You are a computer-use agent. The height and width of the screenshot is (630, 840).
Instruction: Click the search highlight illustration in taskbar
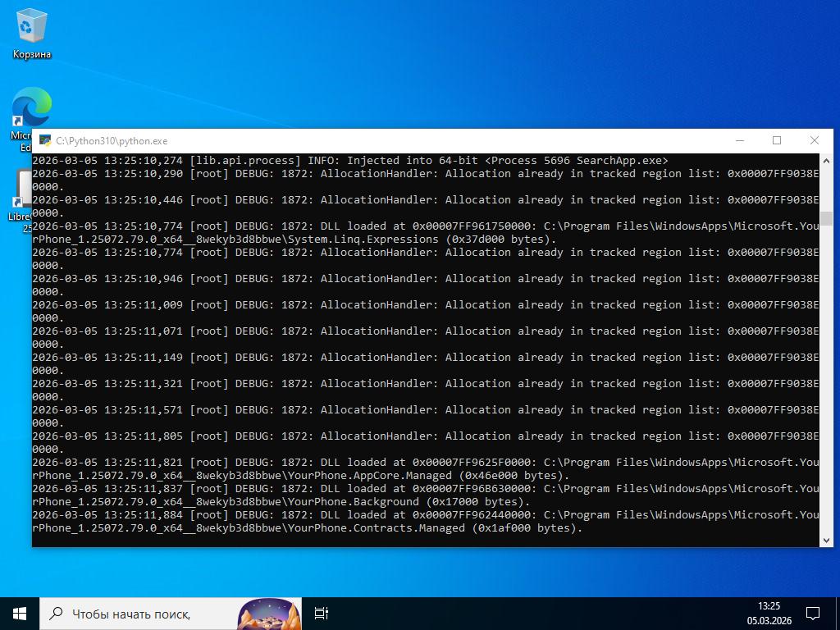[x=269, y=613]
